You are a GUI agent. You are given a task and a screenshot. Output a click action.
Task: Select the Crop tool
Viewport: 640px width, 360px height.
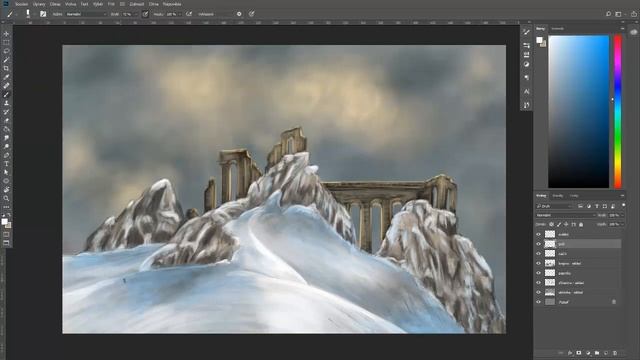point(6,69)
